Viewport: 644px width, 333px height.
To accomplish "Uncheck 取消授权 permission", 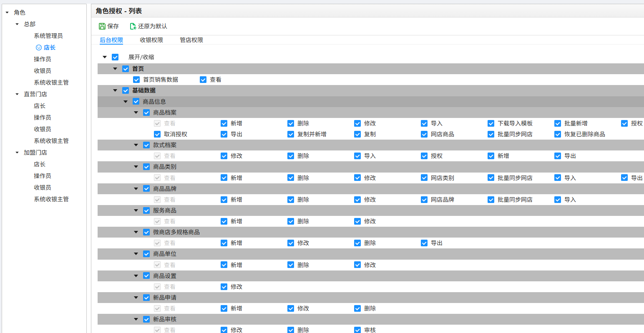I will coord(157,134).
